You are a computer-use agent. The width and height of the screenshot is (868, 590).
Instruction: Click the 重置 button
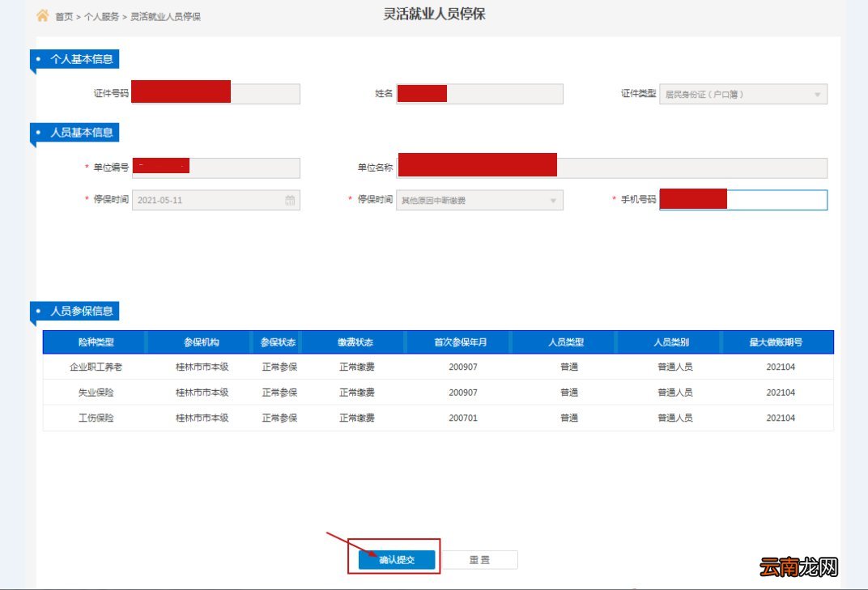(x=479, y=559)
